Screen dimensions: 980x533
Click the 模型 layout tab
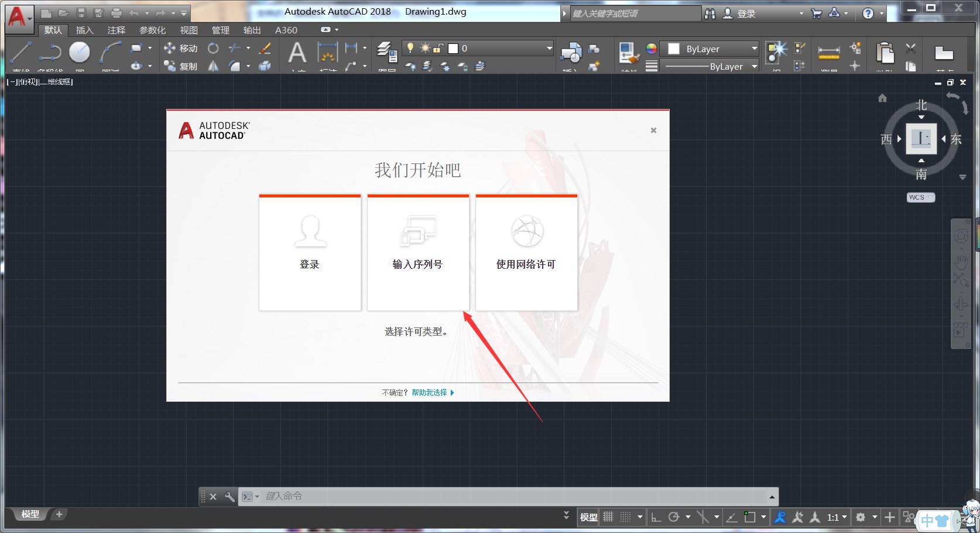(30, 514)
